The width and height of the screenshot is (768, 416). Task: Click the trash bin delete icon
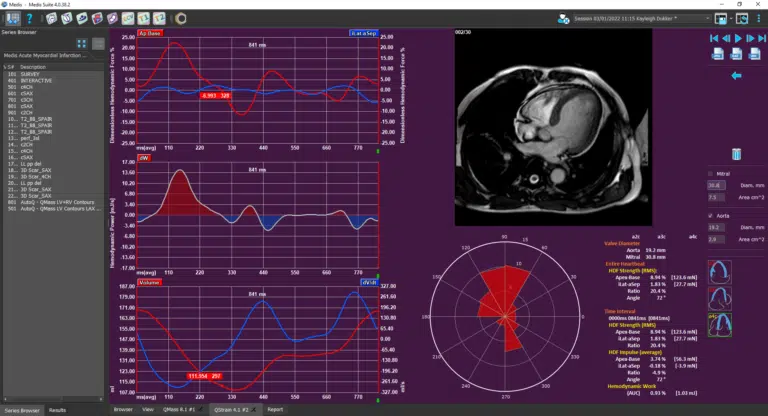(x=736, y=153)
